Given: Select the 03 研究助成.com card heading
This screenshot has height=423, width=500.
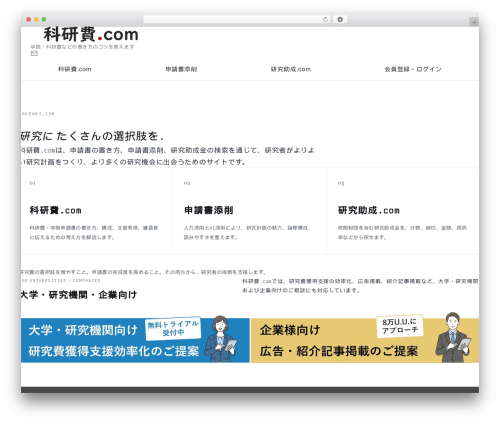Looking at the screenshot, I should [369, 210].
